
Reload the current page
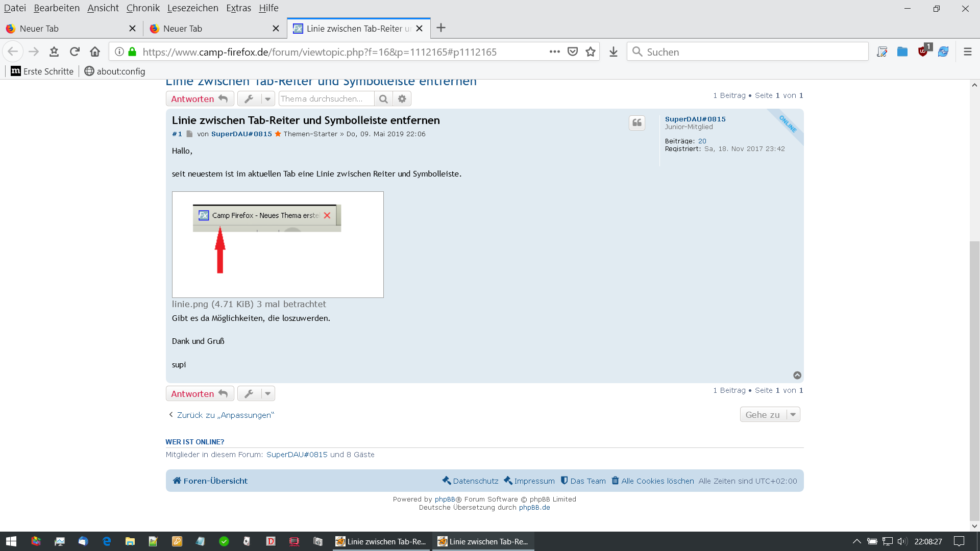(75, 52)
